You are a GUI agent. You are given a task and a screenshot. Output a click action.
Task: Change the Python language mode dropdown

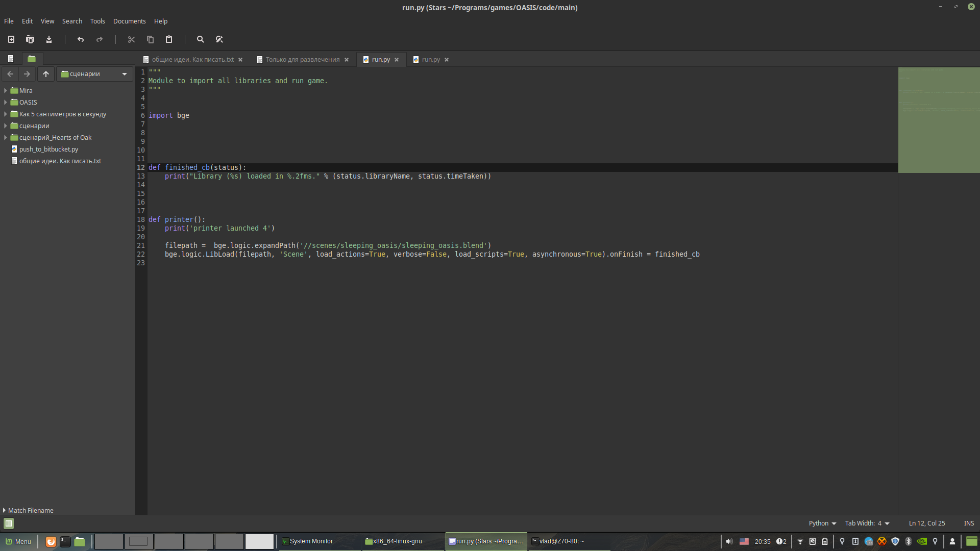pyautogui.click(x=822, y=523)
